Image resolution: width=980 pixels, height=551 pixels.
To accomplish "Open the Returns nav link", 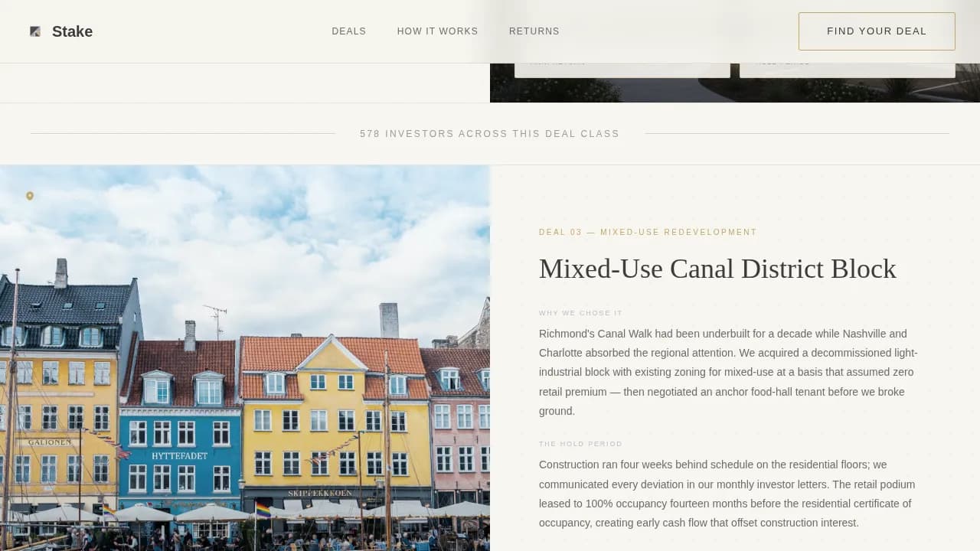I will pyautogui.click(x=534, y=31).
